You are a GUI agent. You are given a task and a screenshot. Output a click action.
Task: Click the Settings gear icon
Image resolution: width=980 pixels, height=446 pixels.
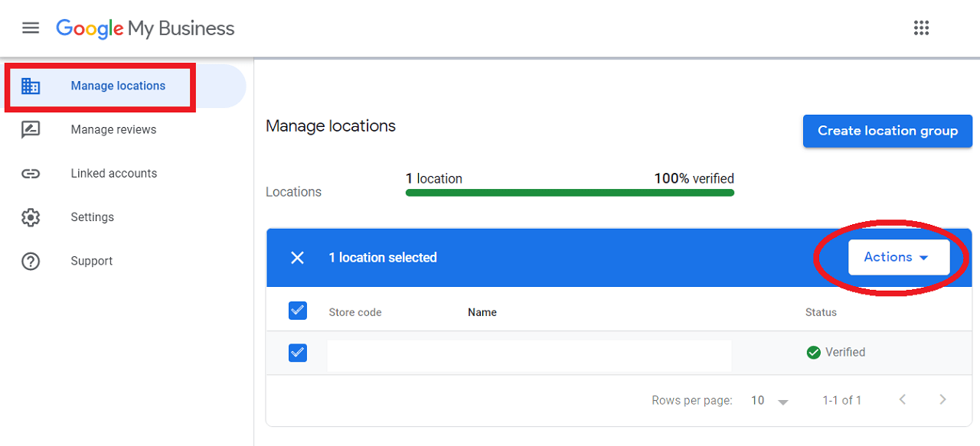coord(31,217)
